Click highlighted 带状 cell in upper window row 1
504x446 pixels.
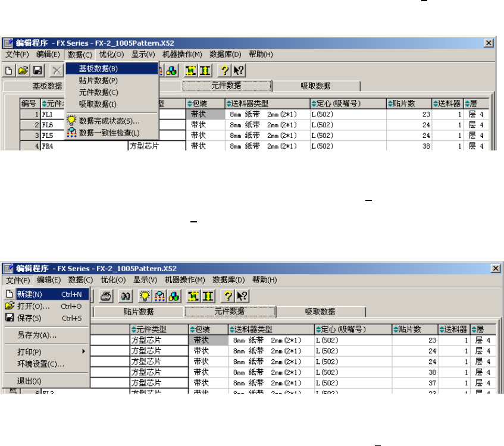205,114
